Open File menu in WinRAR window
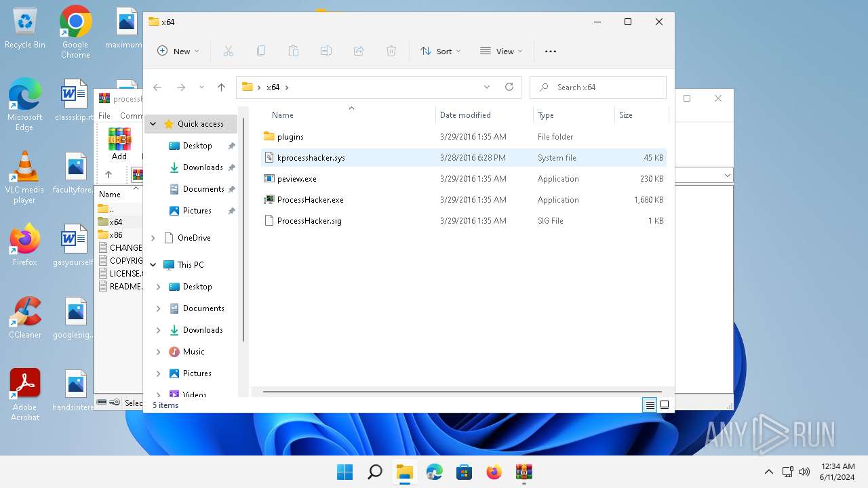Image resolution: width=868 pixels, height=488 pixels. (104, 116)
